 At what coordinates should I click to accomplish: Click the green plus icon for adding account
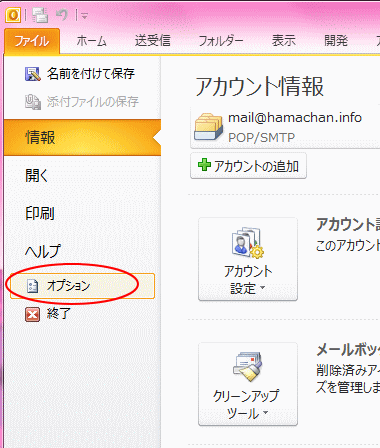click(204, 165)
